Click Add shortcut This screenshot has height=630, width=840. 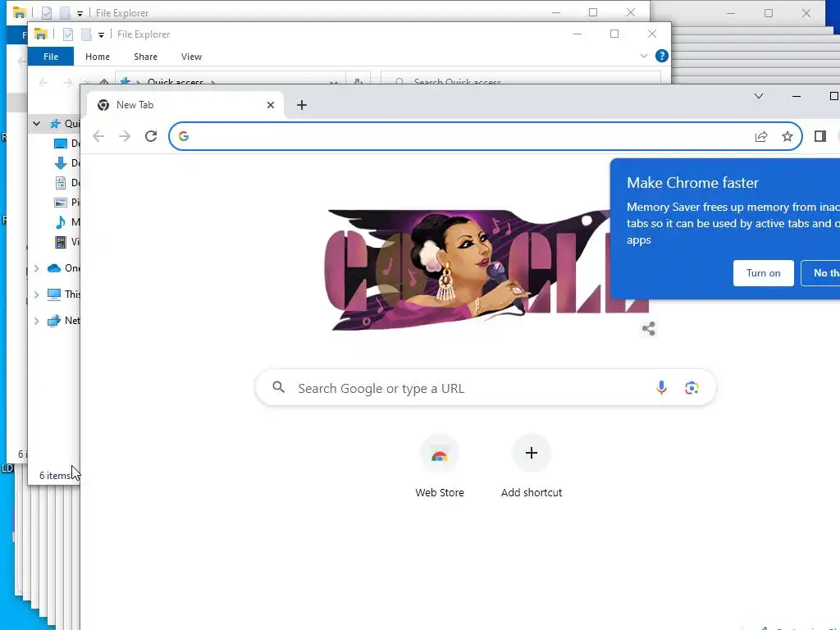(532, 467)
